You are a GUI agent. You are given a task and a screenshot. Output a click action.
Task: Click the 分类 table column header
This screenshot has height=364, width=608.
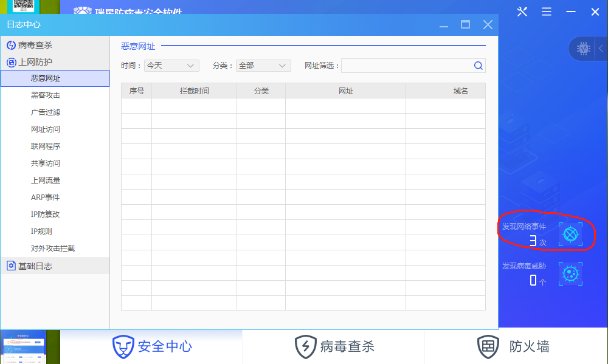pyautogui.click(x=261, y=91)
